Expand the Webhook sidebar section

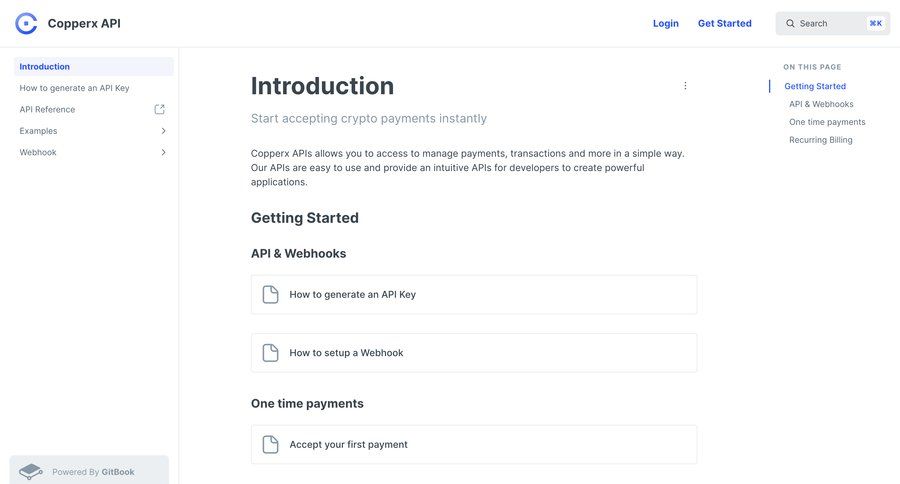163,152
